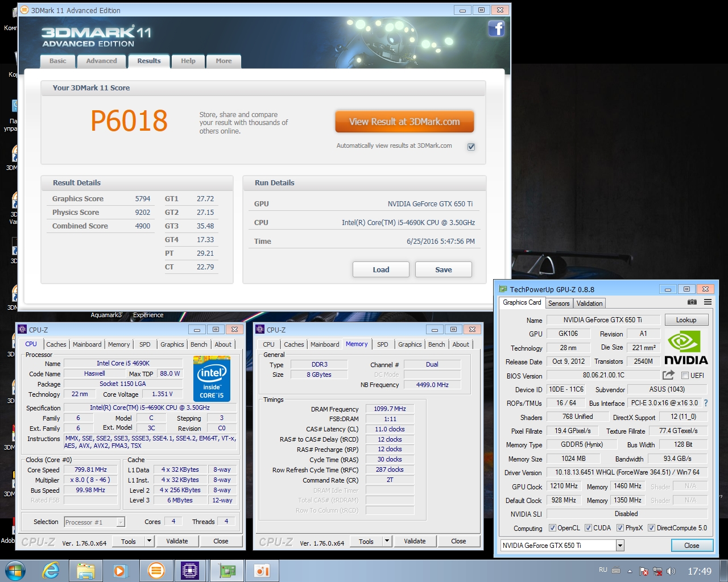Toggle the OpenCL checkbox
Screen dimensions: 728x582
click(552, 528)
